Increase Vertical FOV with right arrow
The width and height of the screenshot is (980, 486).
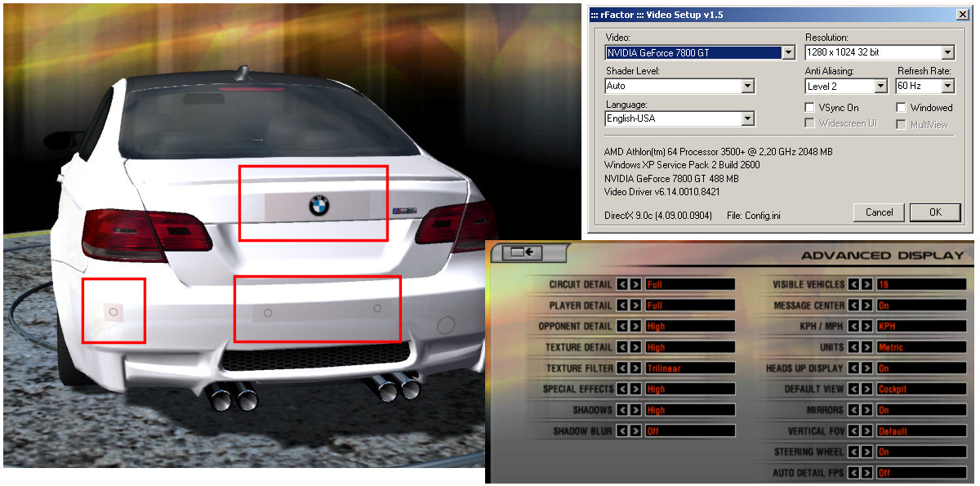click(866, 430)
